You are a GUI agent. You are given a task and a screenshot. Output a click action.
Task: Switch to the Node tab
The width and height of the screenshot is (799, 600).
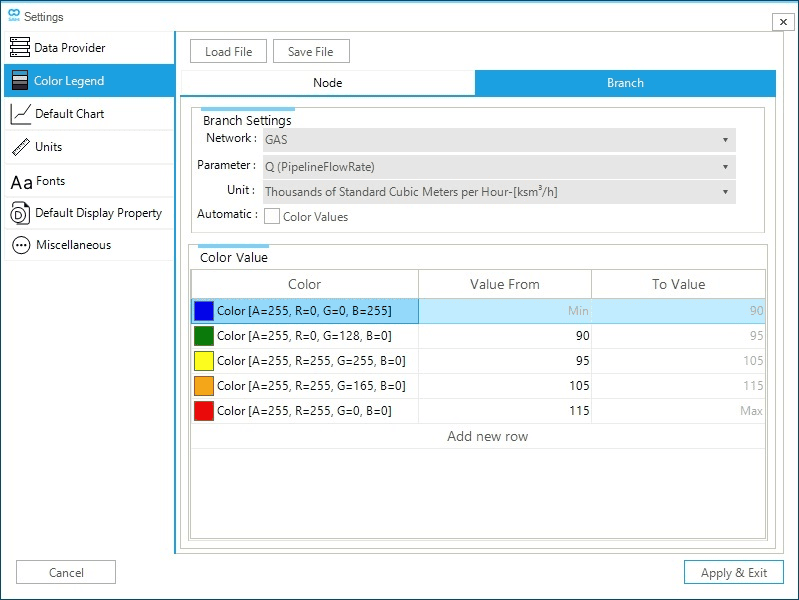click(x=327, y=83)
